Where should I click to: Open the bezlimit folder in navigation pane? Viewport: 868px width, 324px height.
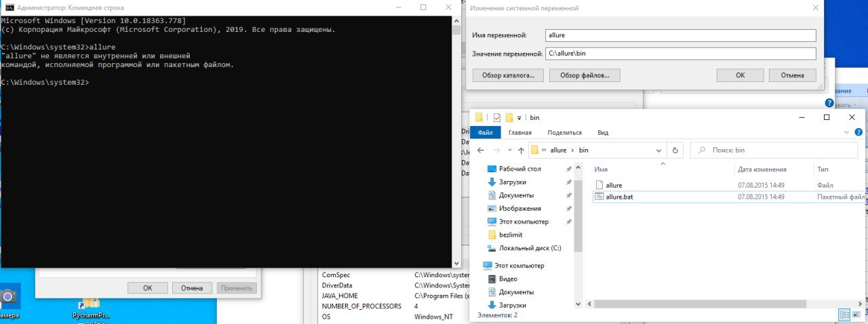tap(511, 235)
